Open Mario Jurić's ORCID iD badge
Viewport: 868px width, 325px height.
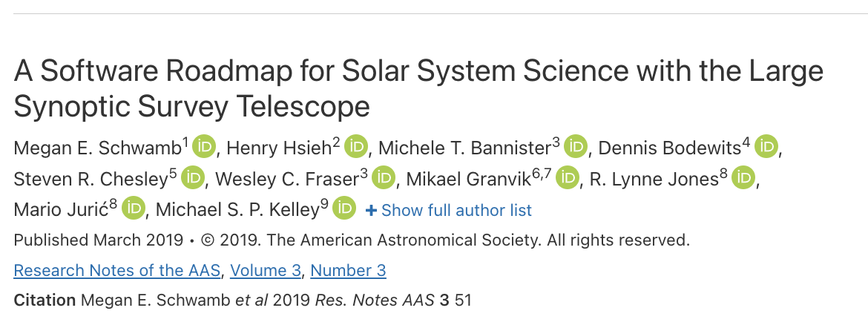pos(133,209)
